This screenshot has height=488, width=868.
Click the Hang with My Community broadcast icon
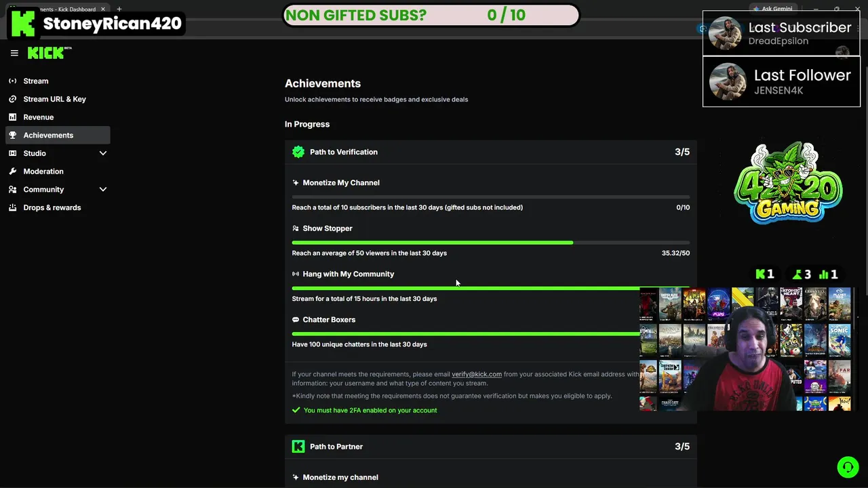pos(296,274)
